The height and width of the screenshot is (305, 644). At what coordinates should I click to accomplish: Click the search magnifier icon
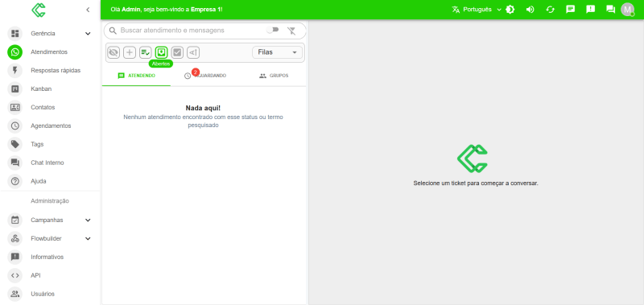[113, 31]
